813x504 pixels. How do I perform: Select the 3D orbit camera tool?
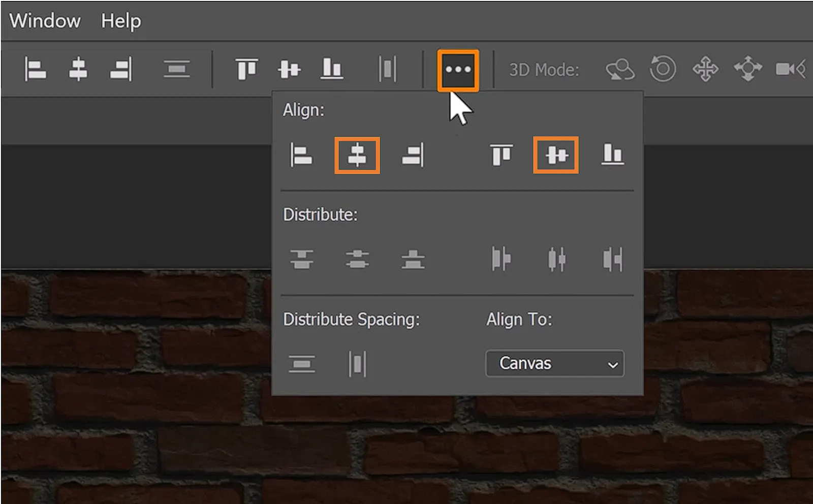[620, 69]
